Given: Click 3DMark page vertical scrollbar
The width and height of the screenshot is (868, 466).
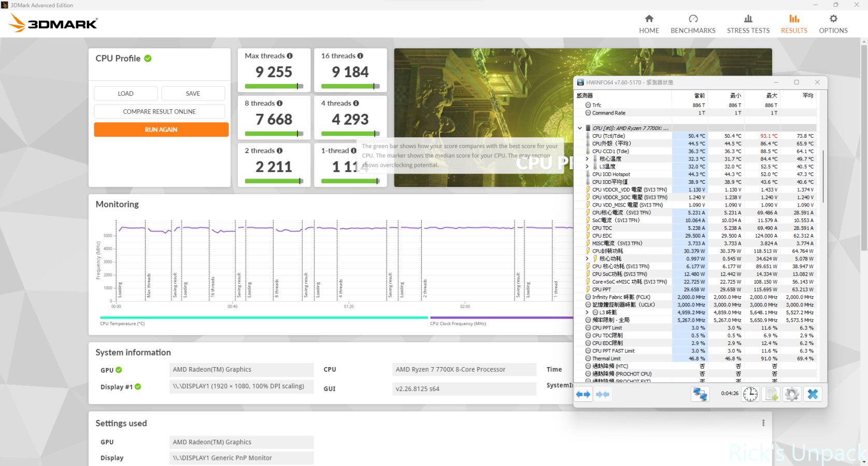Looking at the screenshot, I should [863, 148].
